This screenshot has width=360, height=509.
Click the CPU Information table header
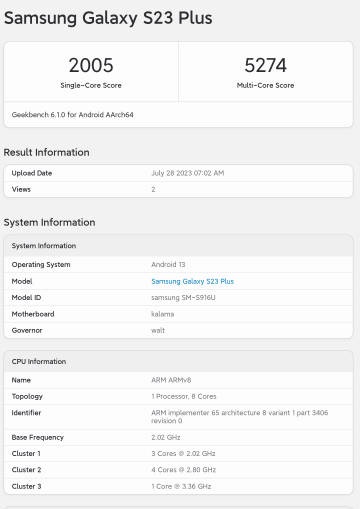click(x=178, y=361)
